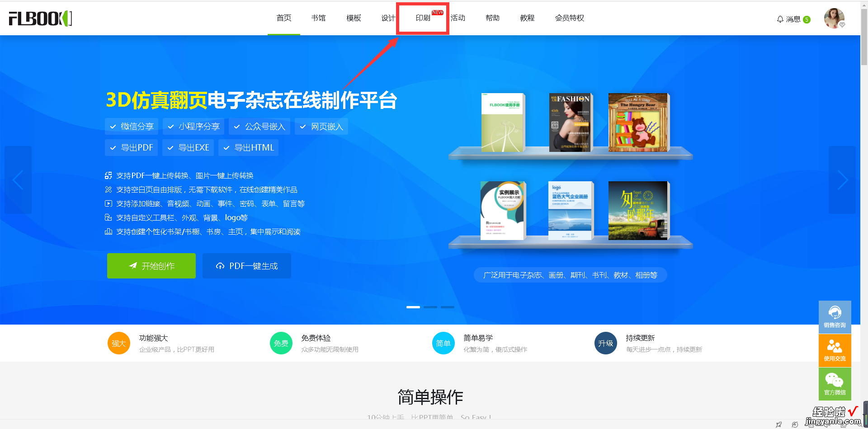Open the 教程 navigation item
This screenshot has height=429, width=868.
click(x=527, y=18)
